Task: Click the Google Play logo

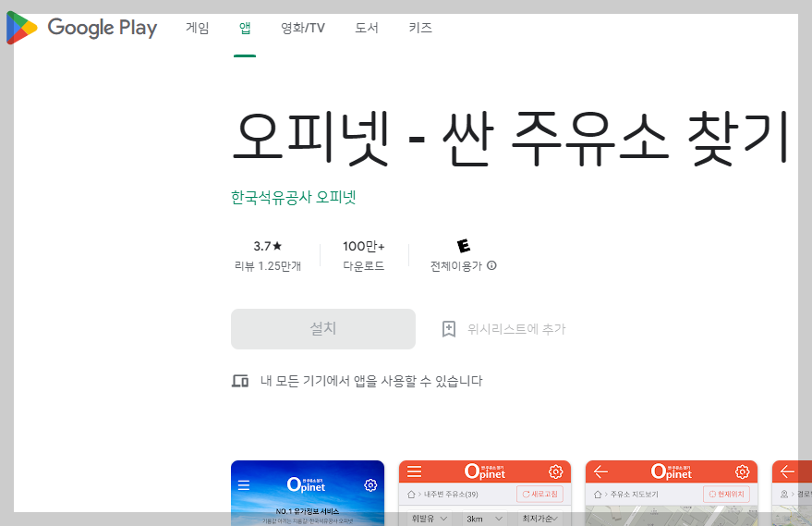Action: coord(81,28)
